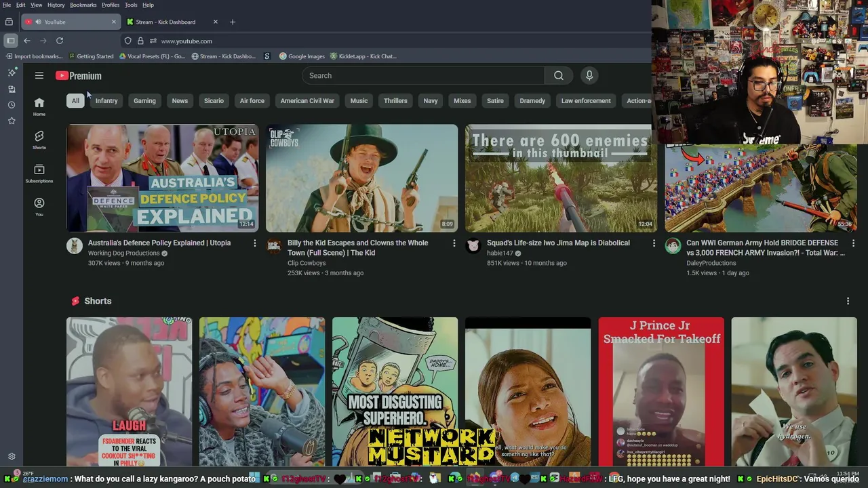Open J Prince Jr Smacked short
This screenshot has width=868, height=488.
pos(661,392)
